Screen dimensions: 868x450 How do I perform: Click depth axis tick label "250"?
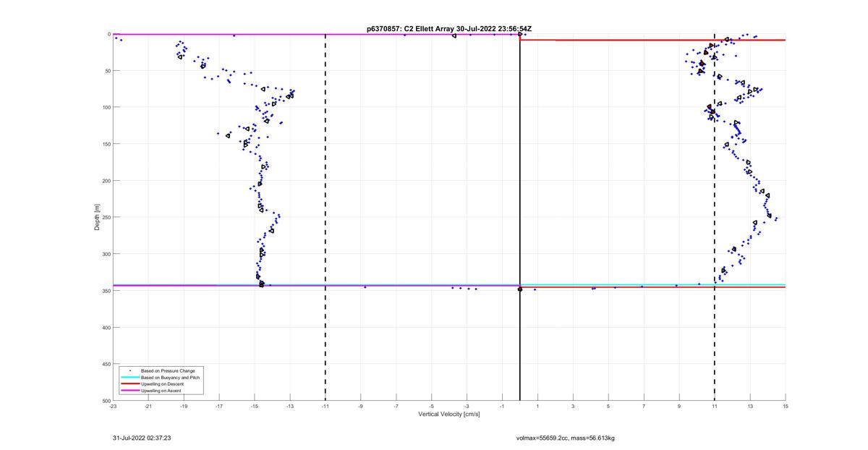click(x=106, y=217)
